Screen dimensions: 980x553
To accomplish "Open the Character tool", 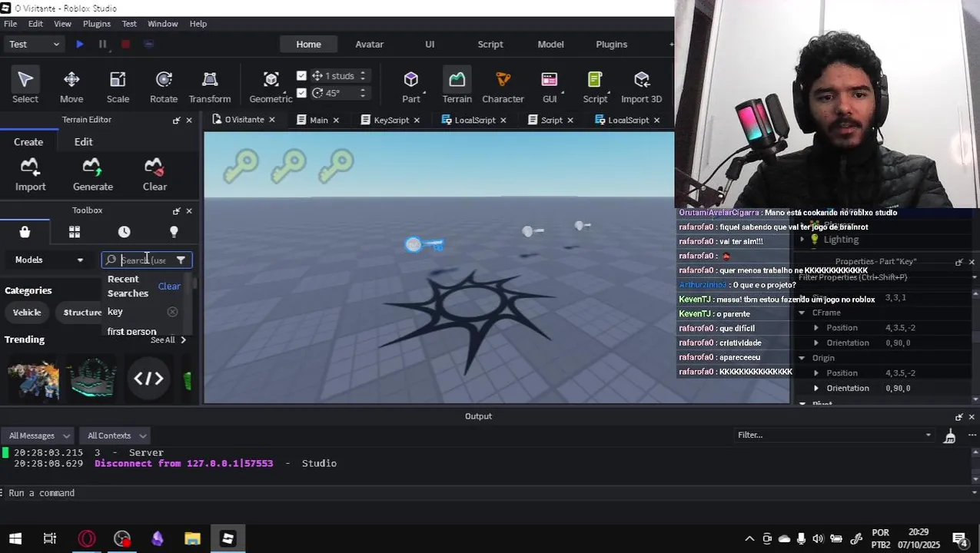I will [x=503, y=86].
